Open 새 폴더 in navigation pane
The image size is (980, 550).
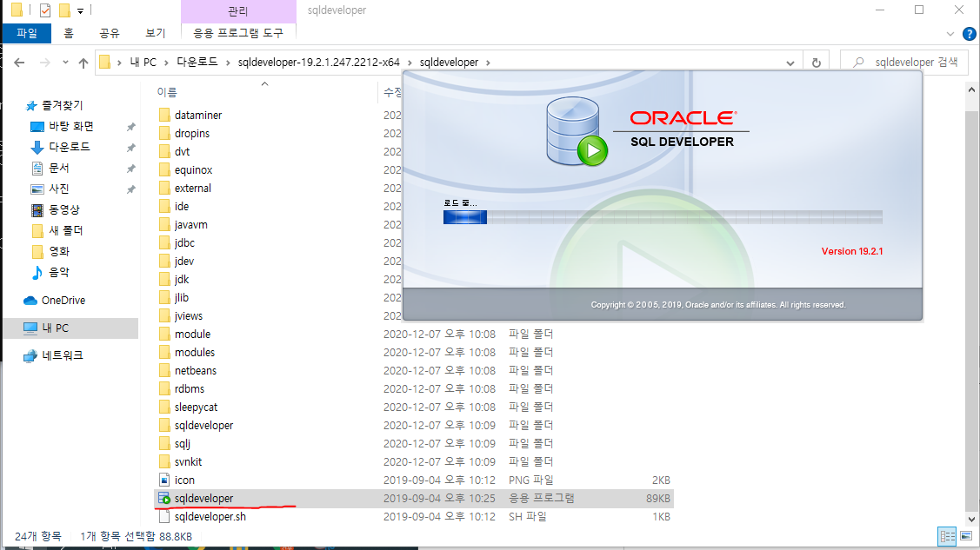point(65,230)
